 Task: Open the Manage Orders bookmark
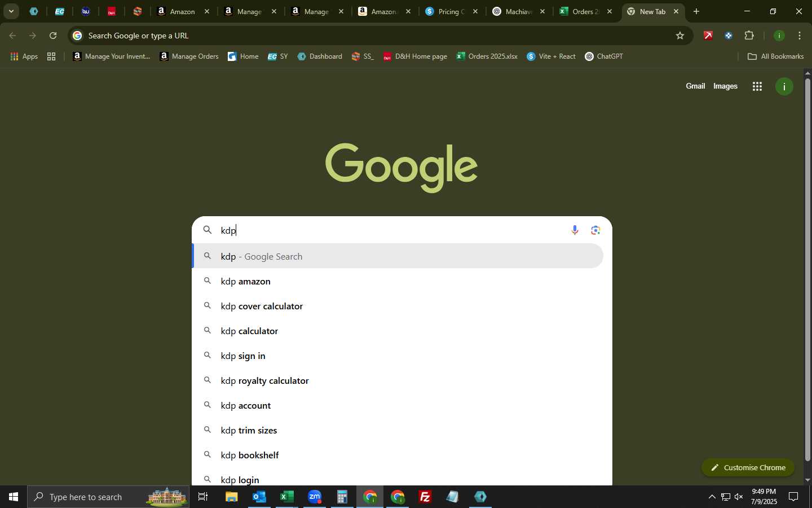(189, 56)
